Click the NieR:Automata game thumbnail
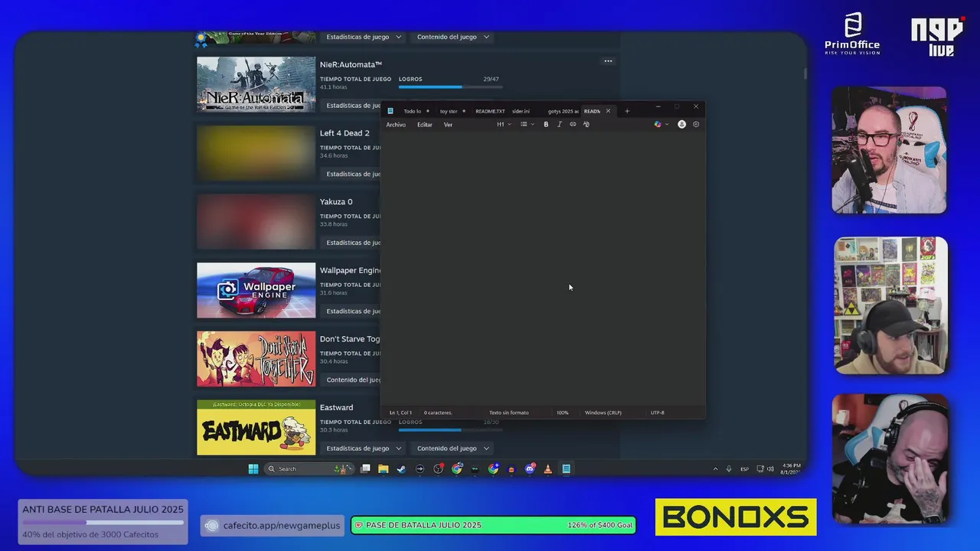Viewport: 980px width, 551px height. coord(256,84)
